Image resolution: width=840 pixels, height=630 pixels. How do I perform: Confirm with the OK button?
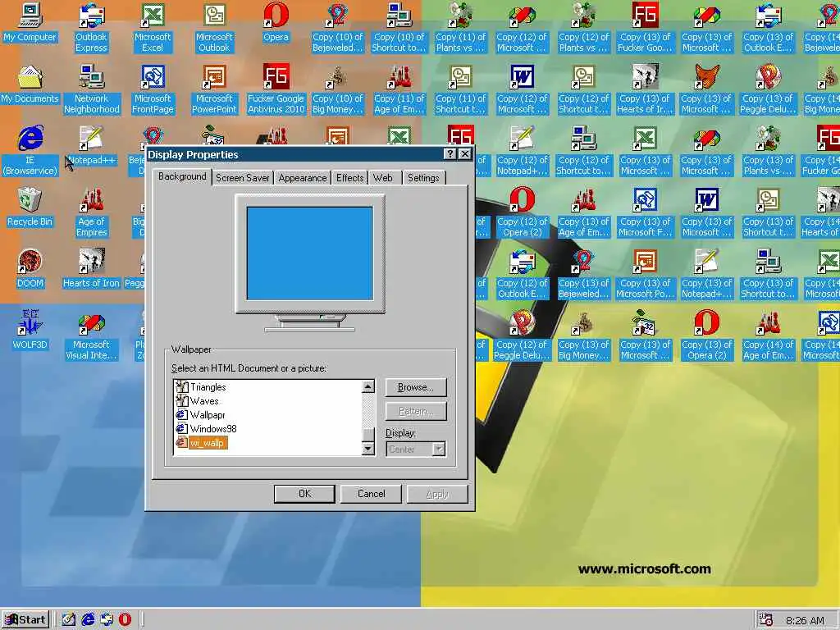click(x=304, y=494)
